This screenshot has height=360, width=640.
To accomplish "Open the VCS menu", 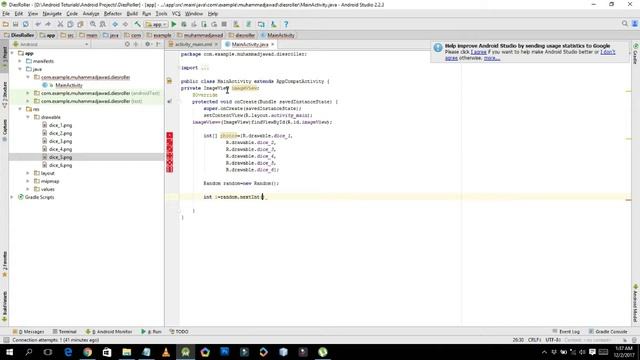I will pos(176,13).
